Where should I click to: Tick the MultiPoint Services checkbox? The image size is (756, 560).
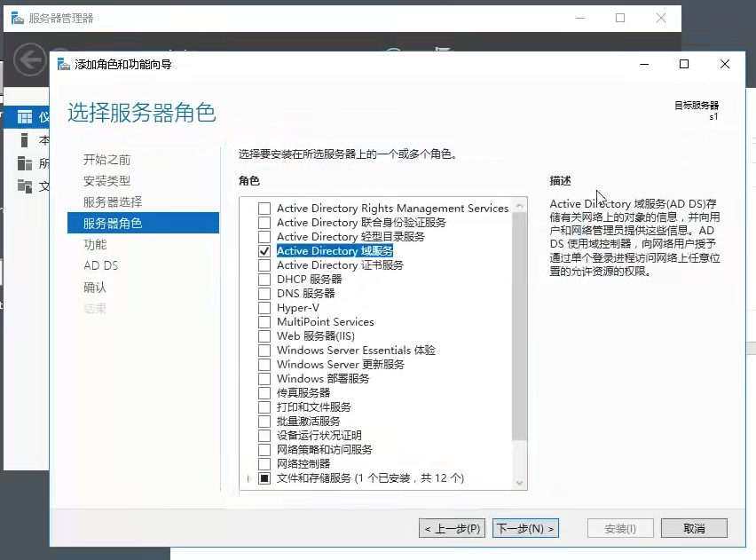coord(264,322)
